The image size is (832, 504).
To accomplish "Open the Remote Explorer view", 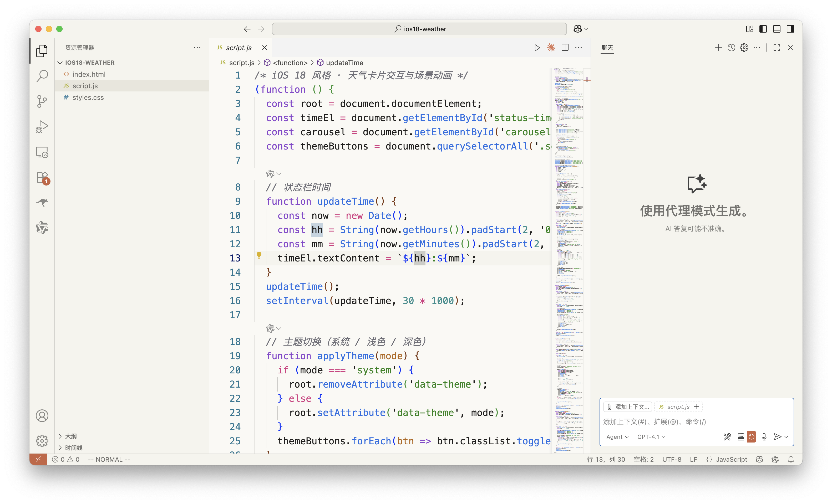I will [42, 152].
